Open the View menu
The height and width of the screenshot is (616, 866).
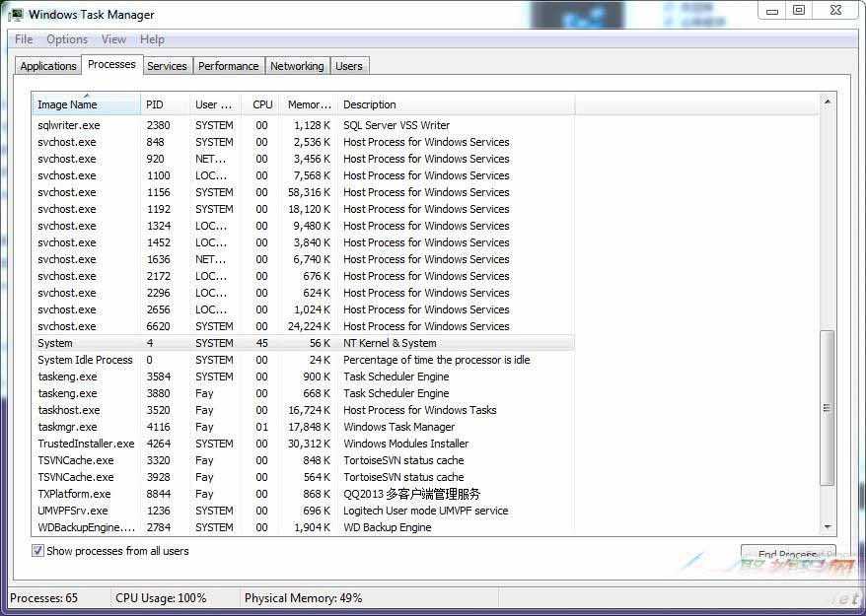click(x=113, y=39)
